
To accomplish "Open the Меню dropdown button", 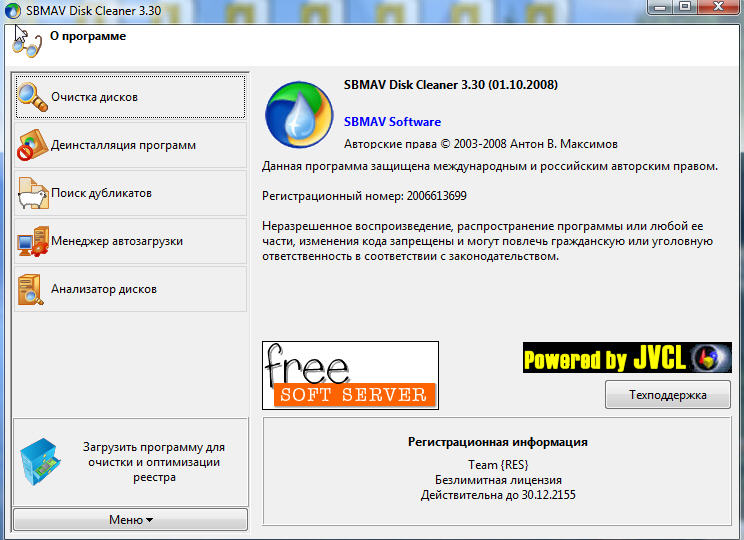I will pyautogui.click(x=130, y=520).
